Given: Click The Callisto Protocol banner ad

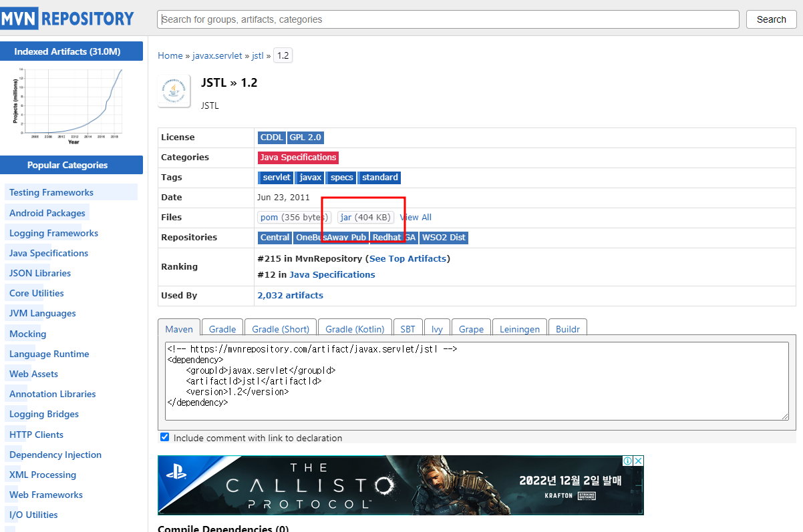Looking at the screenshot, I should point(401,485).
